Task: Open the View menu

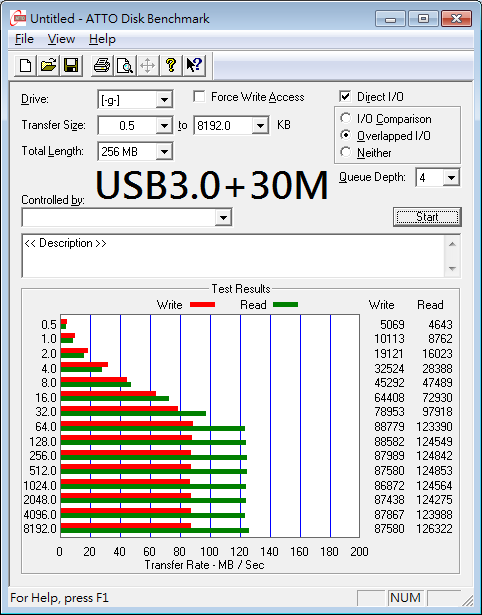Action: click(61, 39)
